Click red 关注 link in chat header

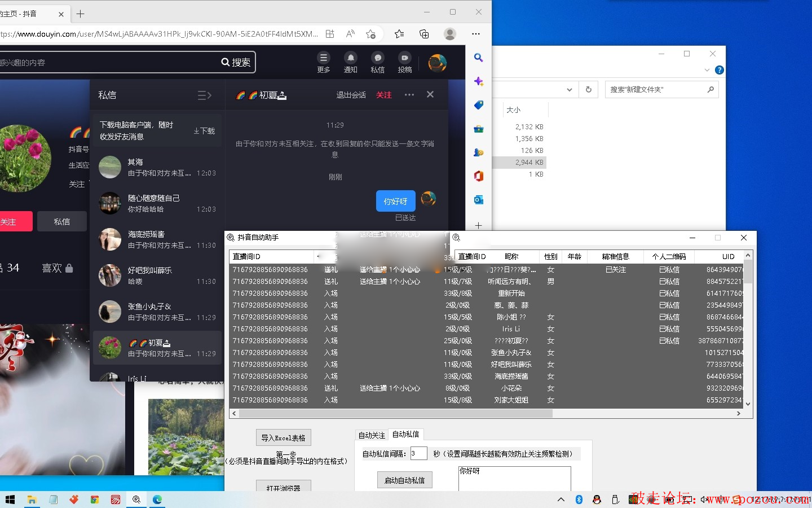click(384, 95)
